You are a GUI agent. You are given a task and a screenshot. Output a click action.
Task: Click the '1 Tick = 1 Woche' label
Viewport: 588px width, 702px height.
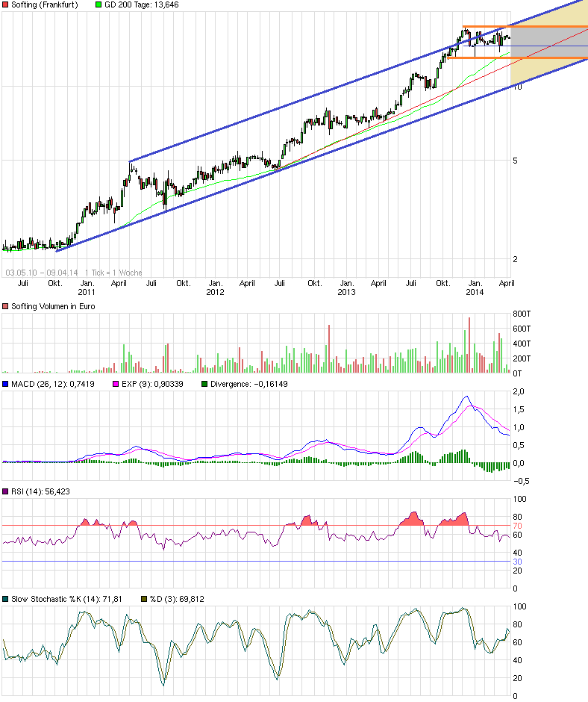pos(113,273)
